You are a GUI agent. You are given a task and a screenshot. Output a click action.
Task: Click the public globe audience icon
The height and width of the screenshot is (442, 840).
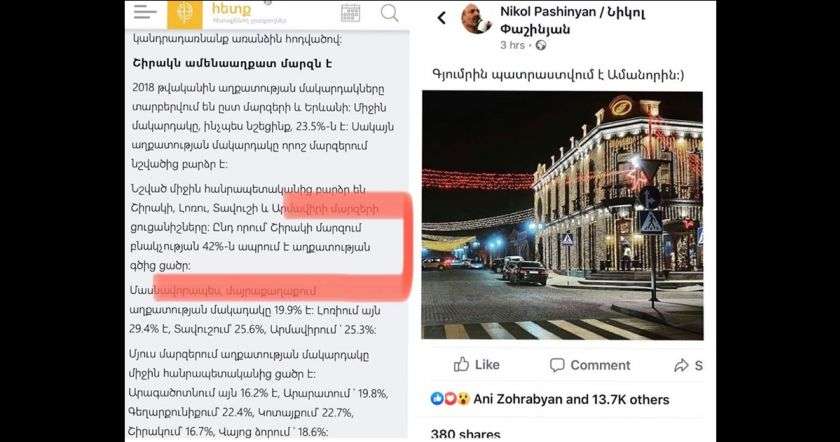pyautogui.click(x=541, y=46)
